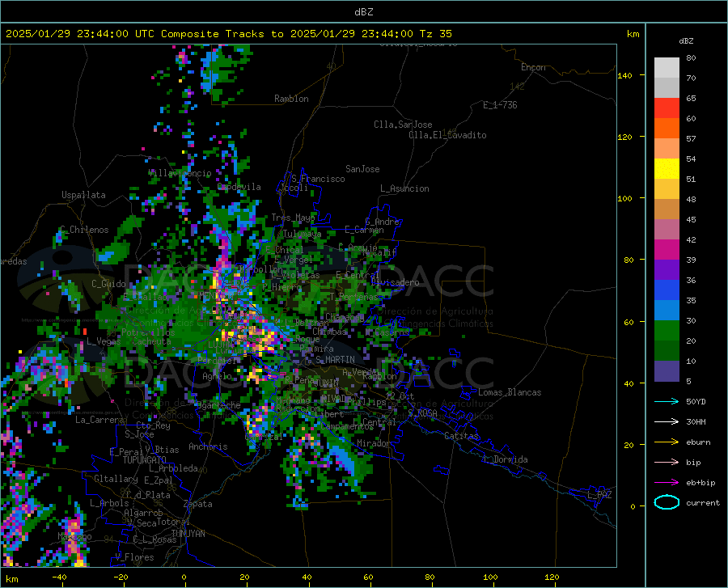Click the TUNUYAN label

tap(188, 534)
